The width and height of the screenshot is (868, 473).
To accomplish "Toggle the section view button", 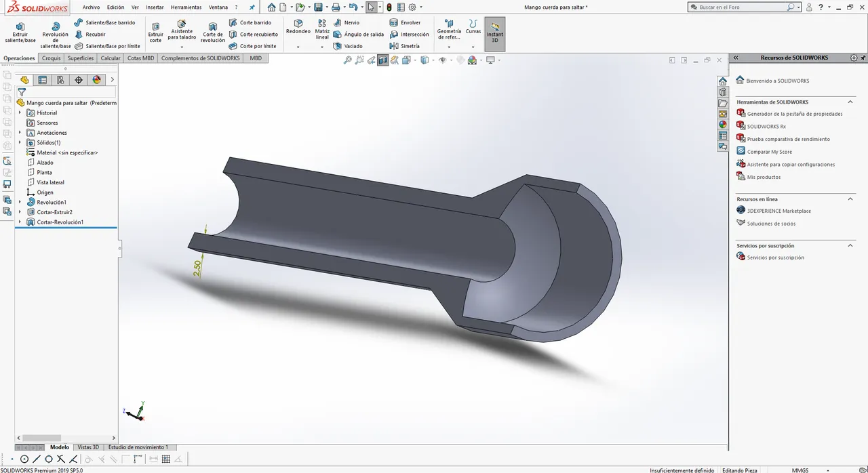I will [x=383, y=60].
